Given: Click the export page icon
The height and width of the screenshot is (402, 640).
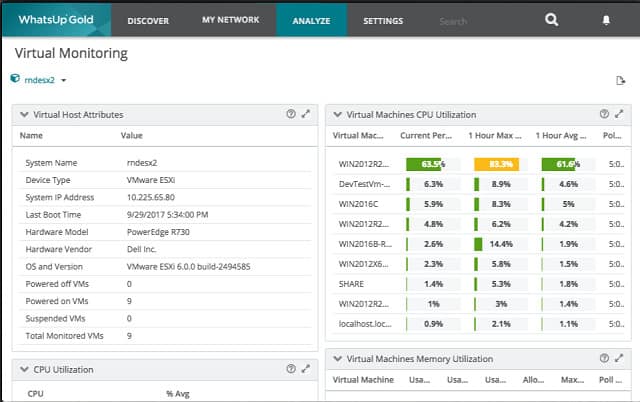Looking at the screenshot, I should [620, 80].
